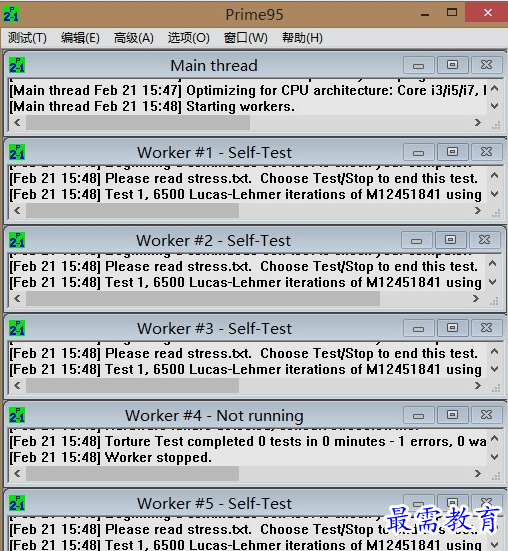Click up scroll arrow in Worker #1
Viewport: 508px width, 551px height.
pyautogui.click(x=494, y=175)
